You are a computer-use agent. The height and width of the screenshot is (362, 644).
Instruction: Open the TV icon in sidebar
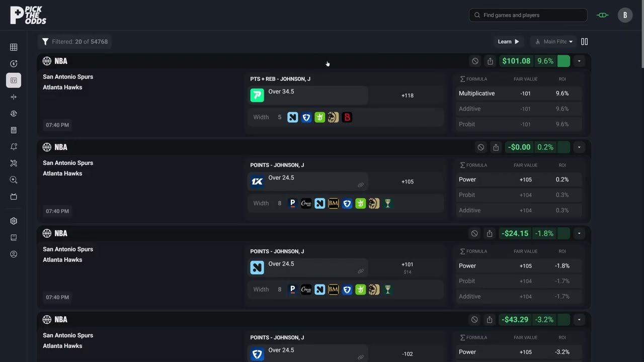tap(14, 197)
